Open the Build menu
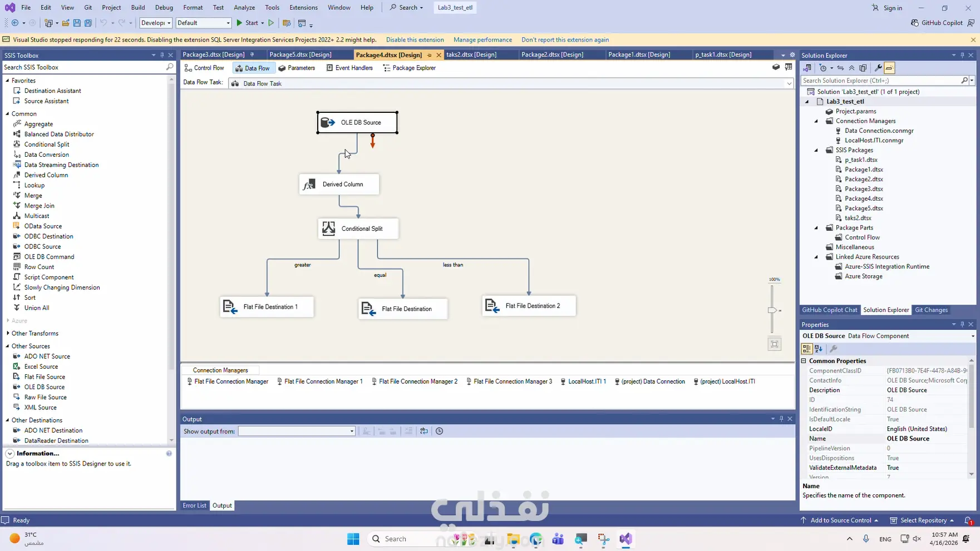The height and width of the screenshot is (551, 980). (138, 7)
